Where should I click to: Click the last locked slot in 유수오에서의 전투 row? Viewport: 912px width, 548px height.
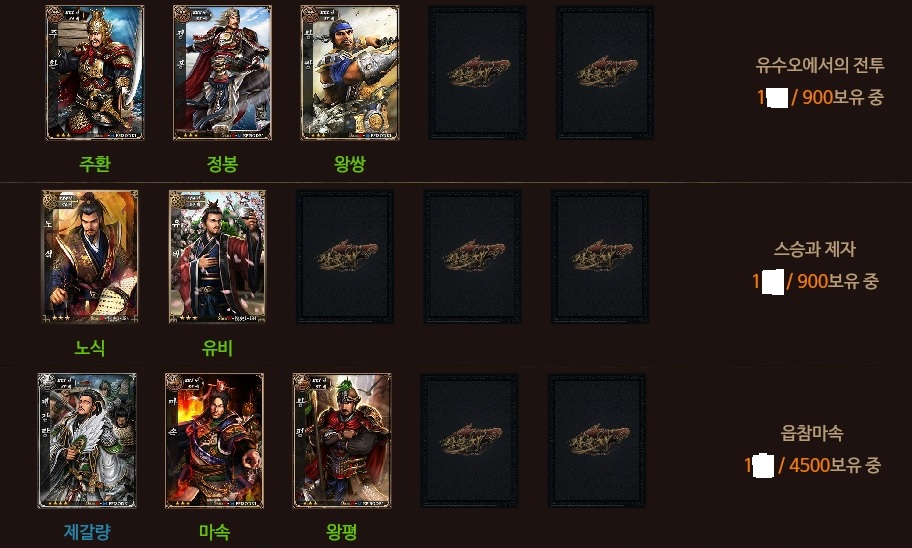click(x=605, y=73)
